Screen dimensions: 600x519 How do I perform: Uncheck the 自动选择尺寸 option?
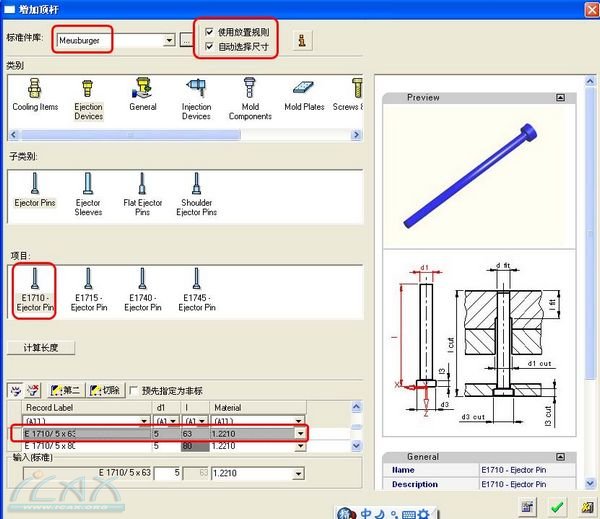[x=208, y=46]
